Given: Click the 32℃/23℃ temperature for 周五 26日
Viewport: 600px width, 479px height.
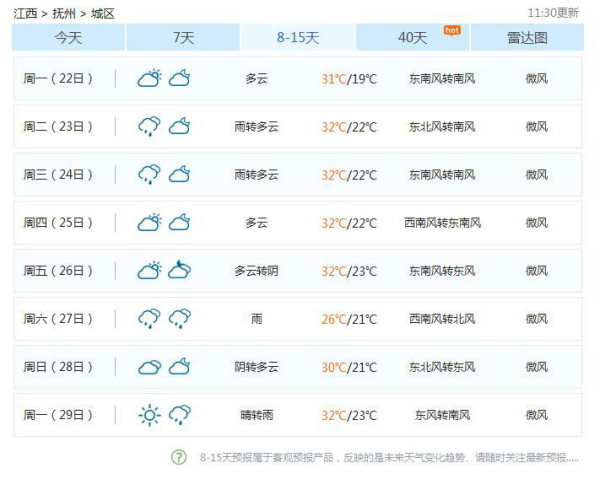Looking at the screenshot, I should [349, 271].
